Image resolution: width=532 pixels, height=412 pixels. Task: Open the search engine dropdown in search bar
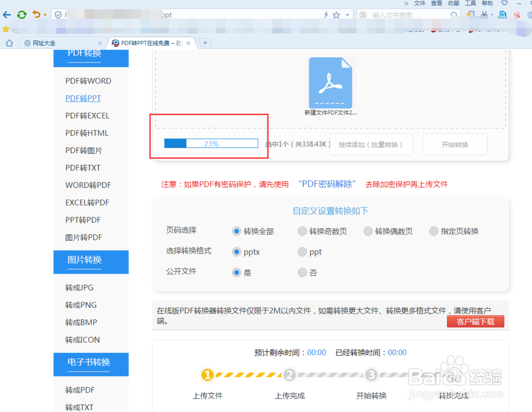click(x=362, y=15)
